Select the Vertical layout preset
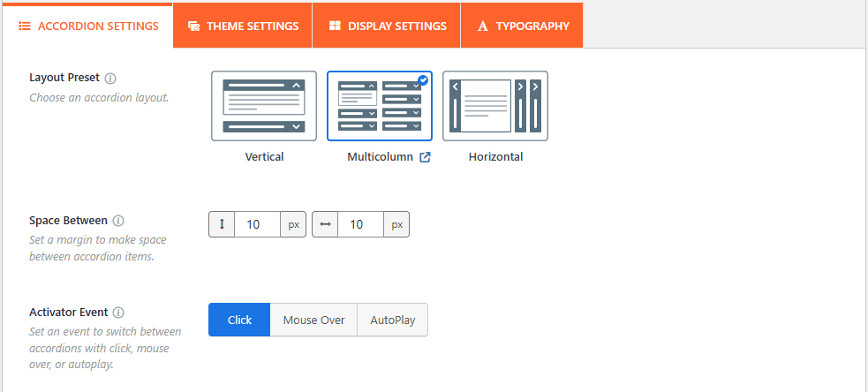The height and width of the screenshot is (392, 868). point(264,107)
